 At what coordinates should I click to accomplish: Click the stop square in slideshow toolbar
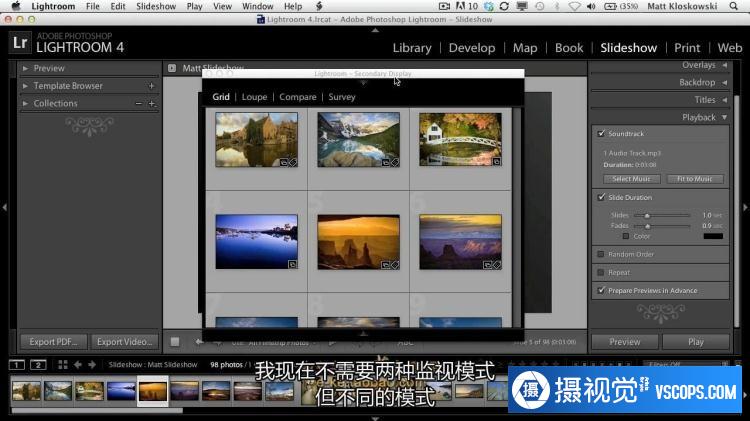pos(175,341)
